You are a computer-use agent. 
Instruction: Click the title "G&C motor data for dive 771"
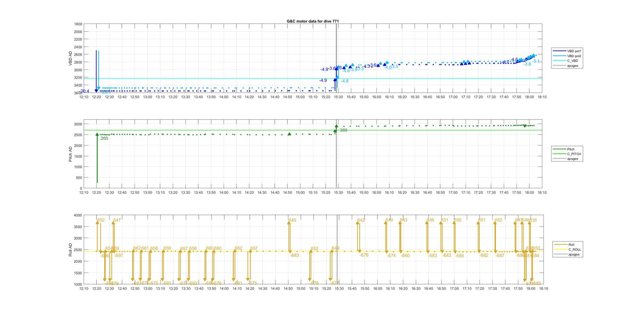(x=313, y=21)
